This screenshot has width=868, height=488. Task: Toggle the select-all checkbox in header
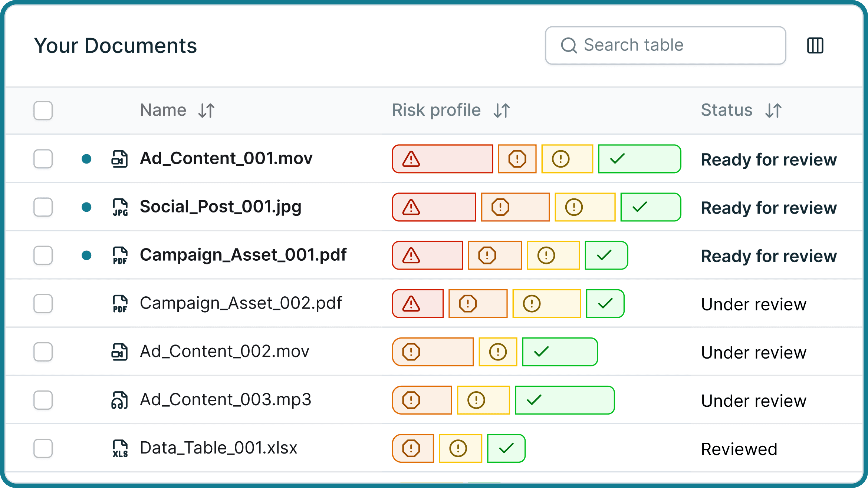[43, 111]
